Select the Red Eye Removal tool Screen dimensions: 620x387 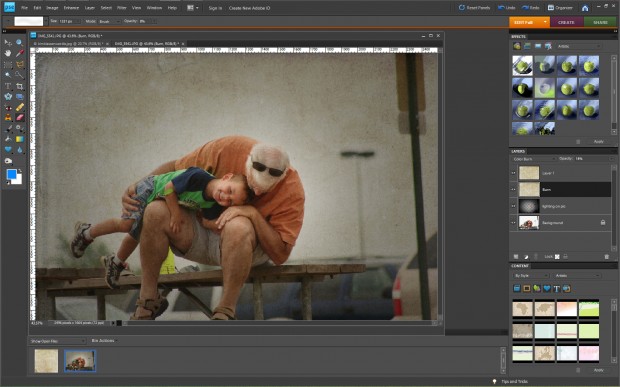[x=8, y=107]
